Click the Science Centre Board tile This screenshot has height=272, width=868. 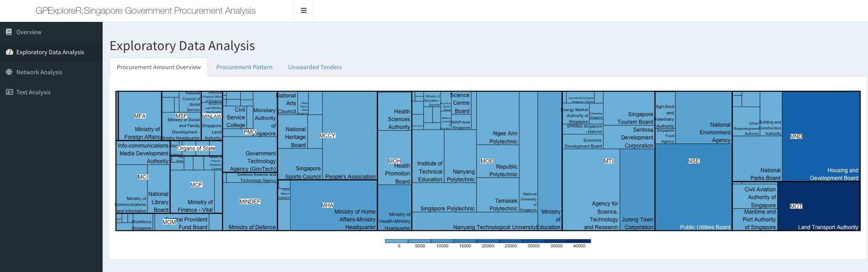point(462,103)
